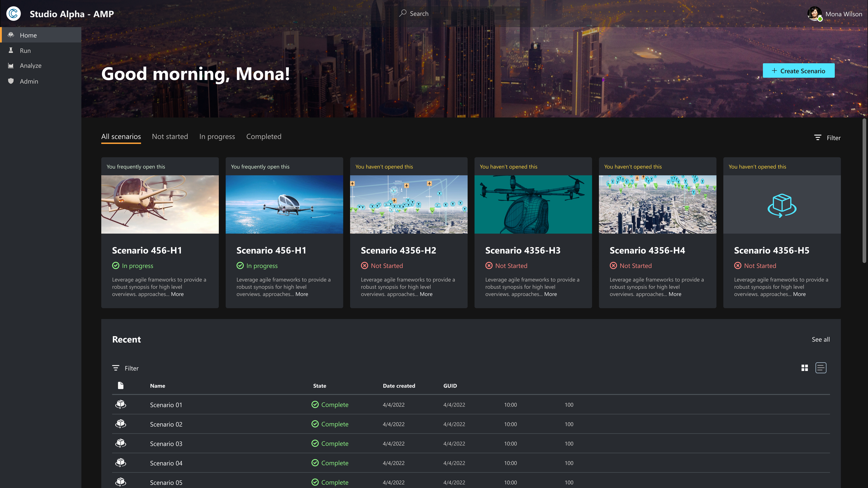Click the Studio Alpha logo icon
Screen dimensions: 868x488
(14, 14)
